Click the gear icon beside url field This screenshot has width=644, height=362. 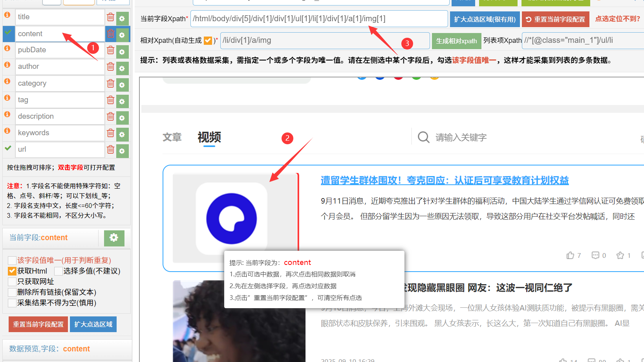[122, 151]
